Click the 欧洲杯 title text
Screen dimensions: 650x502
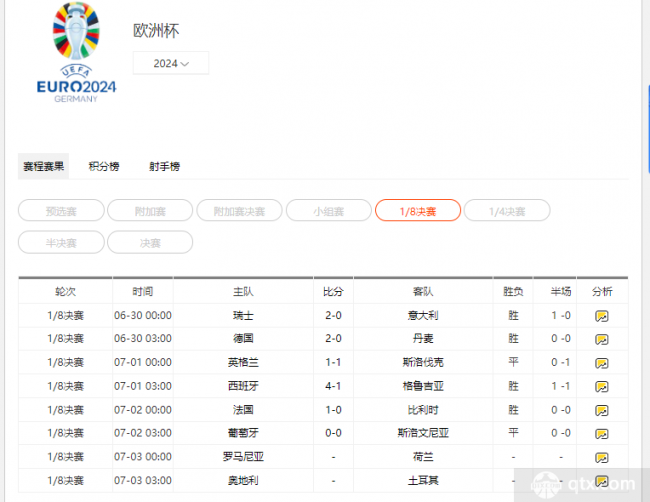[156, 31]
